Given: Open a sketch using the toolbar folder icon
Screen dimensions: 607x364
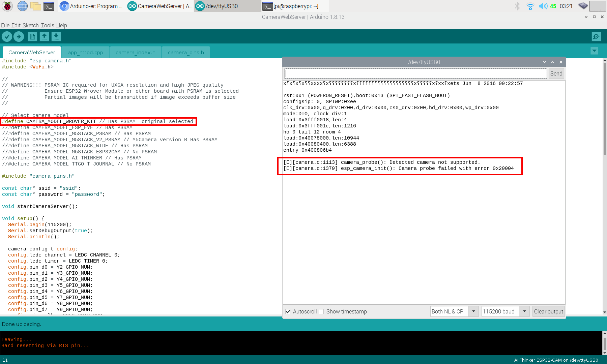Looking at the screenshot, I should [x=44, y=36].
